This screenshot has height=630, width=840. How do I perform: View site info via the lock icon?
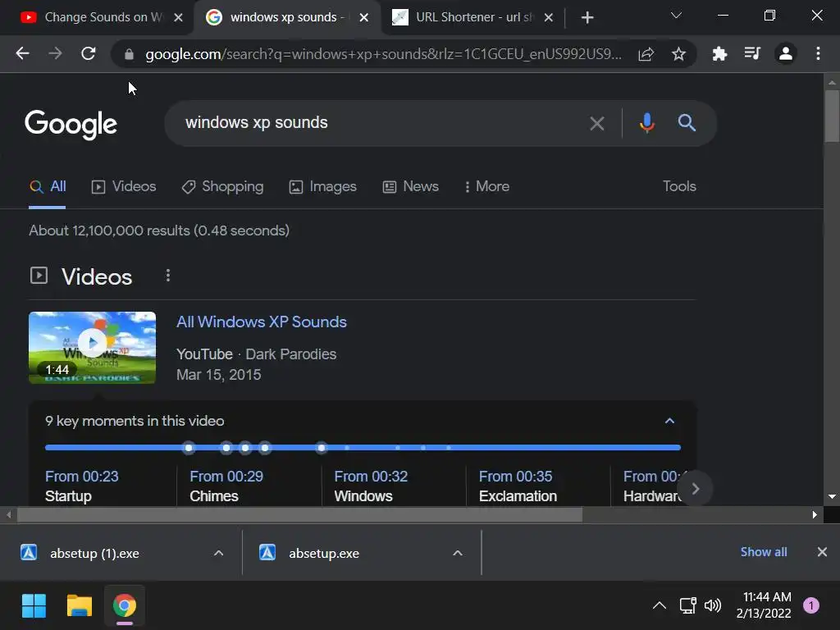(x=129, y=54)
